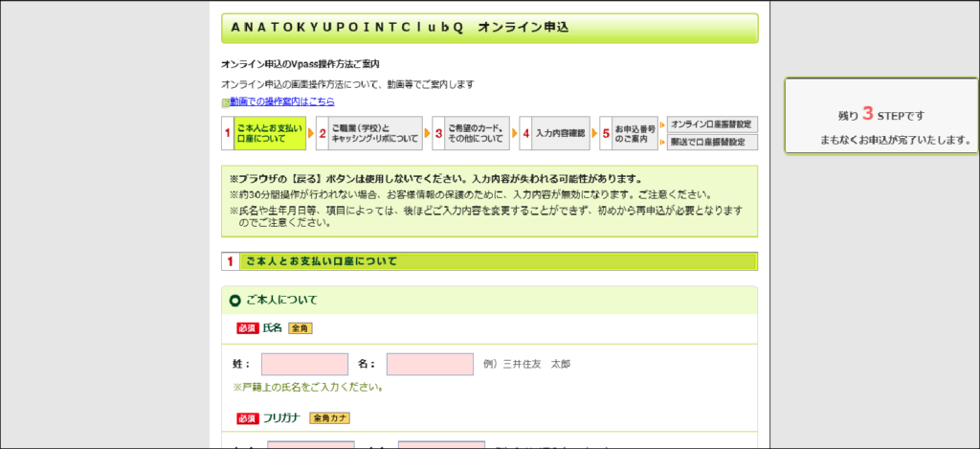
Task: Focus the 姓 (last name) input field
Action: pos(305,364)
